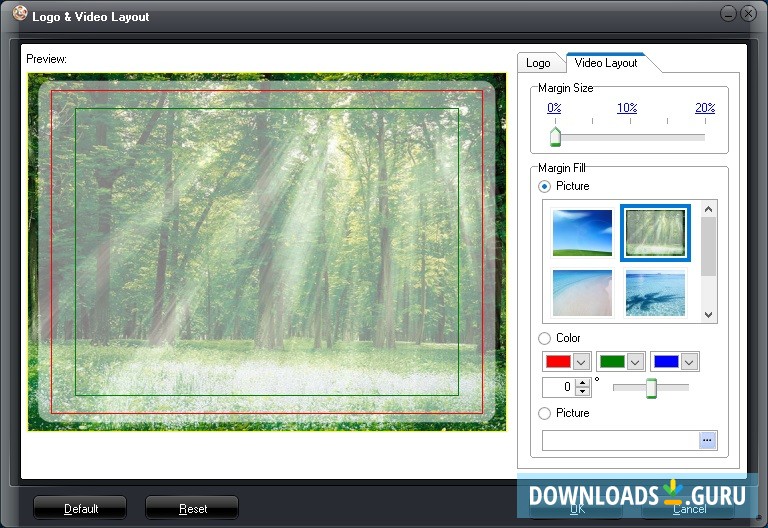
Task: Click the angle slider handle
Action: click(651, 388)
